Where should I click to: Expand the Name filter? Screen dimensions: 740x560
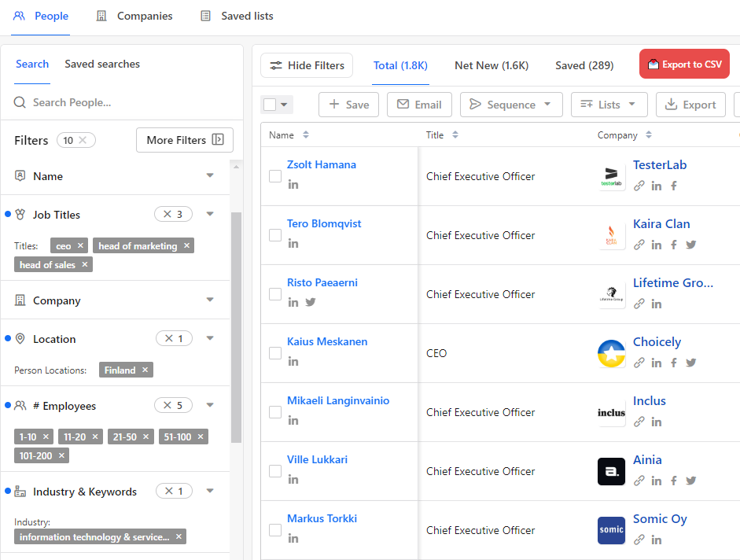[210, 175]
